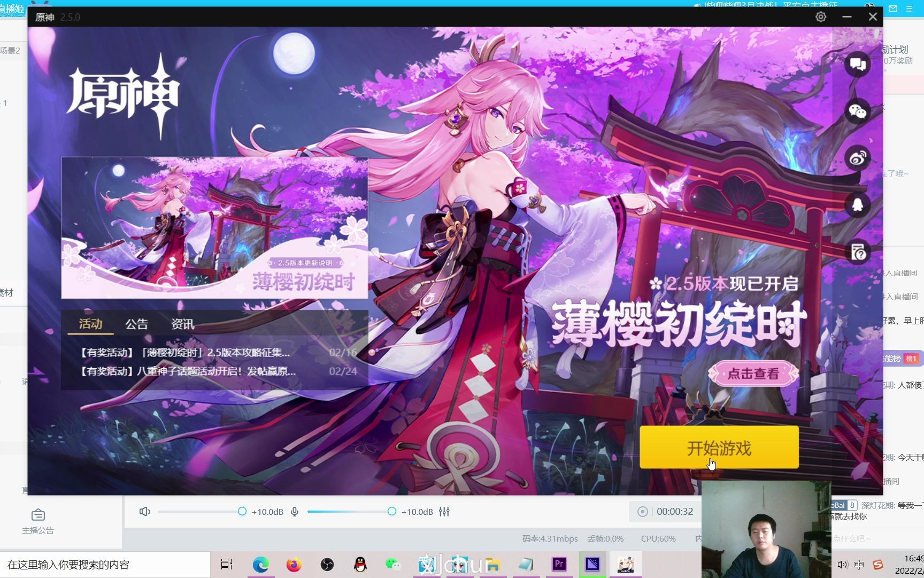Image resolution: width=924 pixels, height=578 pixels.
Task: Open the hamburger menu in 直播姬 header
Action: click(909, 9)
